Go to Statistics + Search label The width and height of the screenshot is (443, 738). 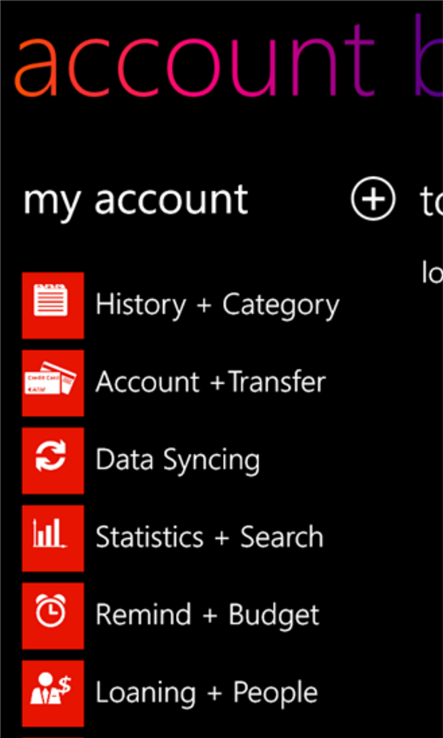pos(209,537)
